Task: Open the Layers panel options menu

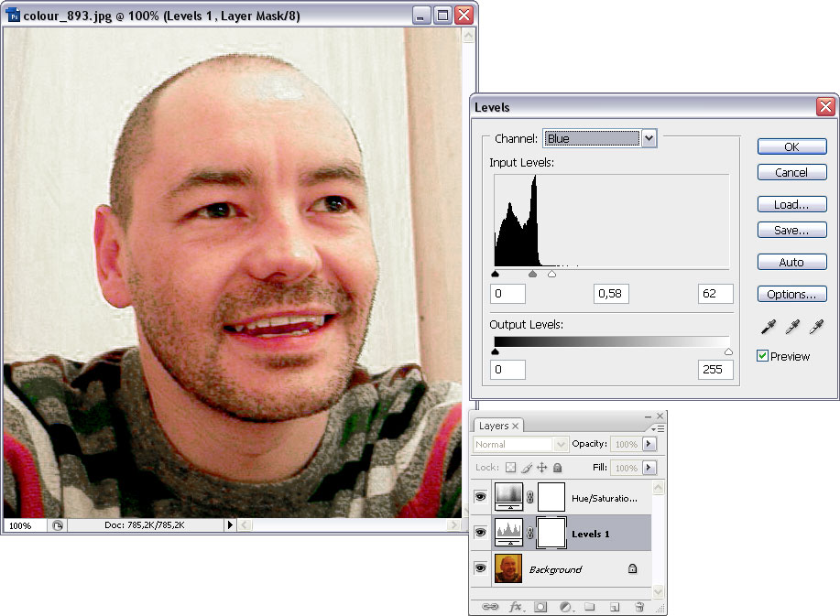Action: (659, 427)
